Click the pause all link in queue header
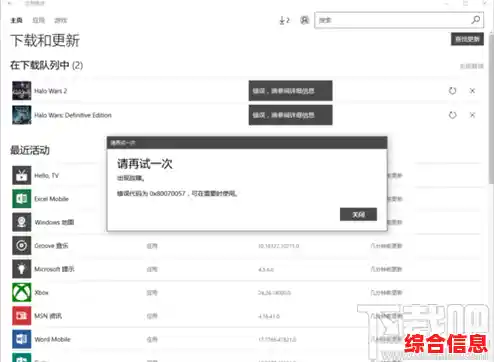494x362 pixels. tap(472, 66)
